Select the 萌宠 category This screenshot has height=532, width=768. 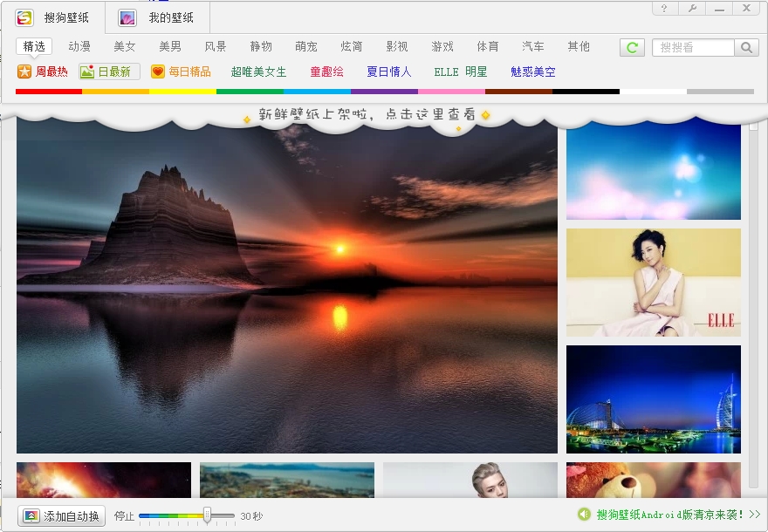(x=306, y=46)
